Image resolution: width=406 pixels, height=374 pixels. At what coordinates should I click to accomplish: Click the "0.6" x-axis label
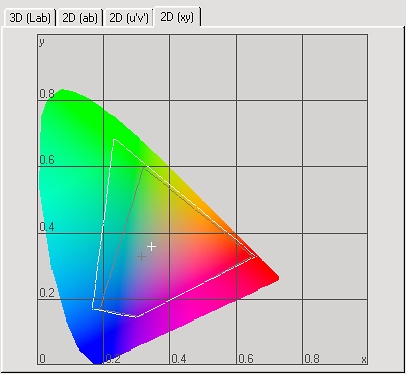(246, 359)
